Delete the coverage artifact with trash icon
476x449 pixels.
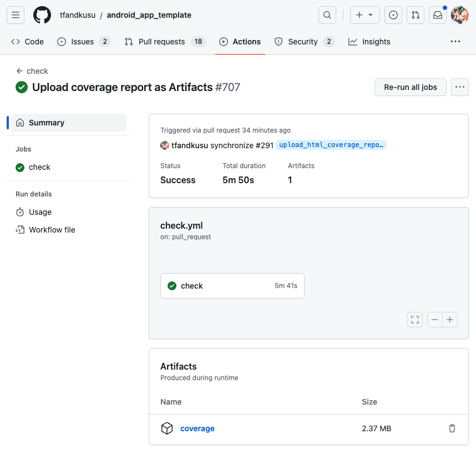(x=452, y=428)
